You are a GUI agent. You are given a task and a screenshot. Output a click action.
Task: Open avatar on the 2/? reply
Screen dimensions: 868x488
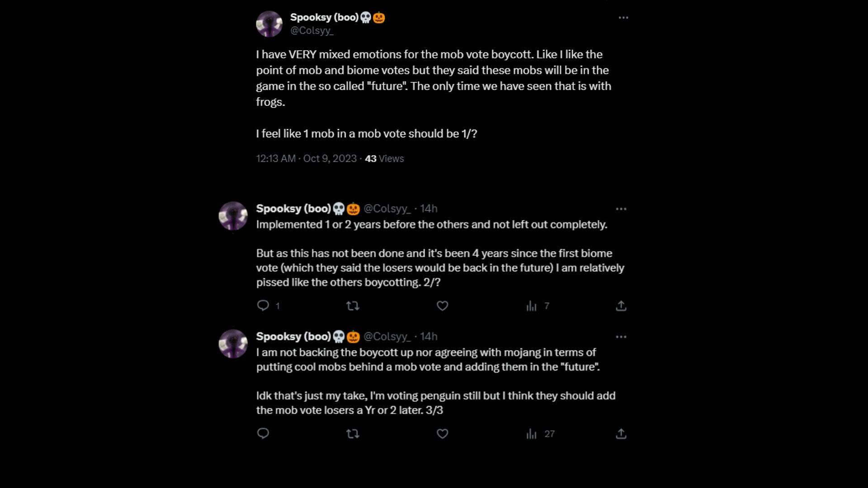233,216
